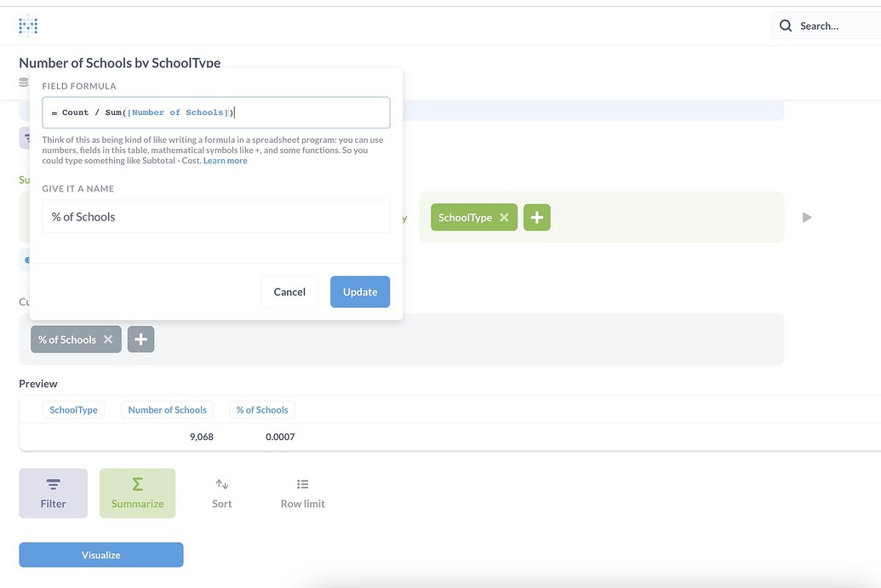The image size is (881, 588).
Task: Add a new custom column with the plus button
Action: click(140, 339)
